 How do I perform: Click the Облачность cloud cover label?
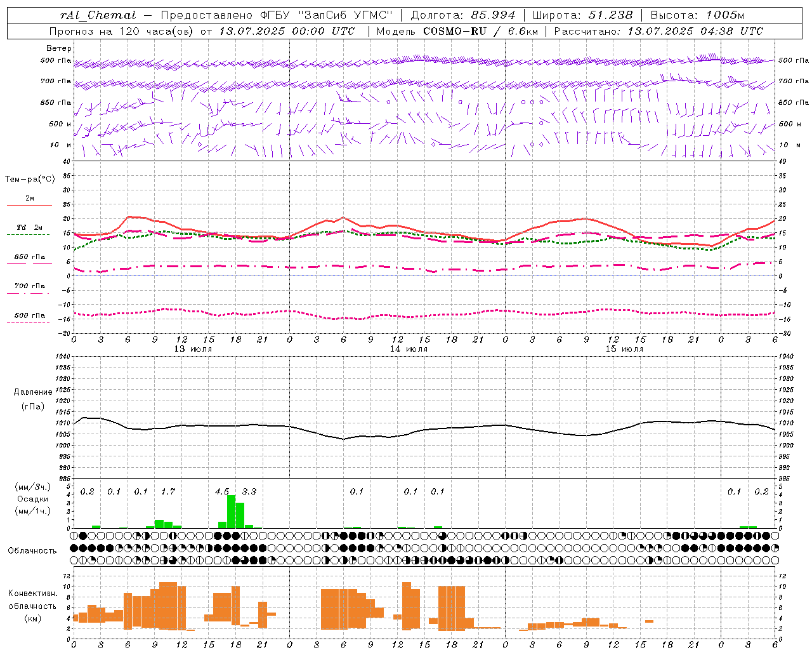coord(32,550)
